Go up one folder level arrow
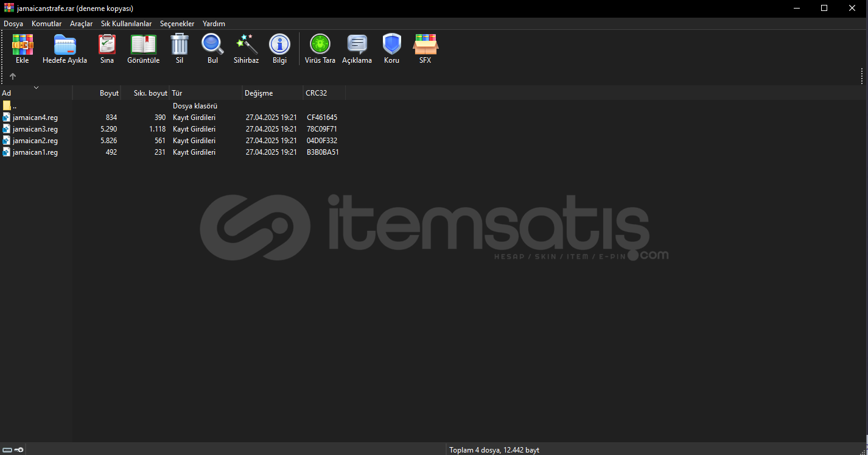The height and width of the screenshot is (455, 868). [x=13, y=77]
